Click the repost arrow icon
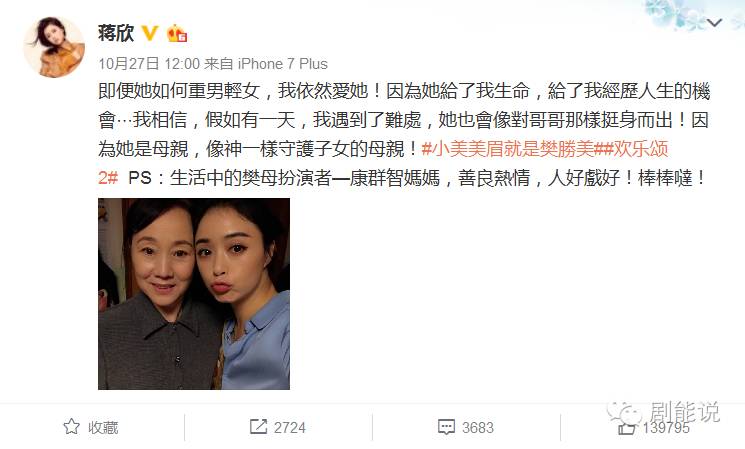Image resolution: width=745 pixels, height=449 pixels. (258, 427)
